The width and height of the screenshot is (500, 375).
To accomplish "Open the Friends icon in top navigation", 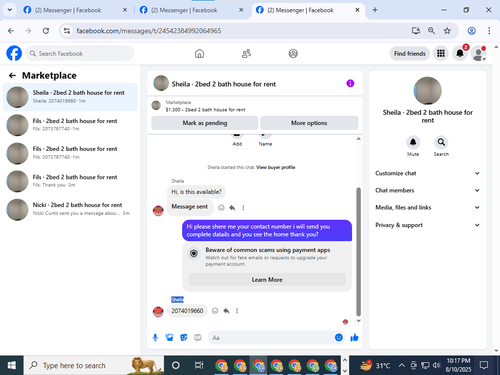I will click(246, 53).
